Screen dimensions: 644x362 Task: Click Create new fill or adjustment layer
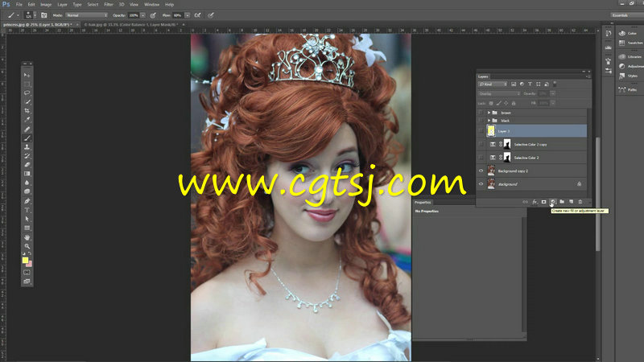click(x=553, y=202)
